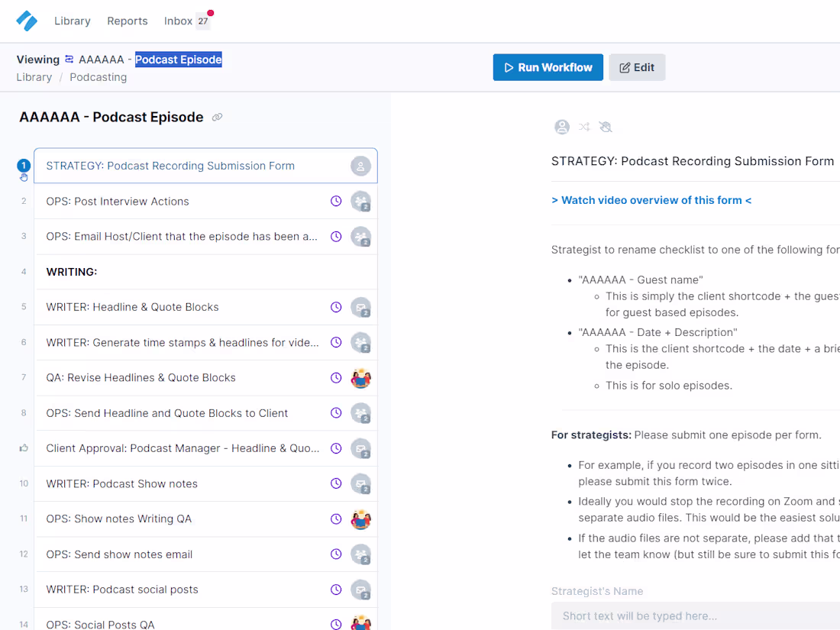
Task: Click assignee avatar icon above task title
Action: pos(561,127)
